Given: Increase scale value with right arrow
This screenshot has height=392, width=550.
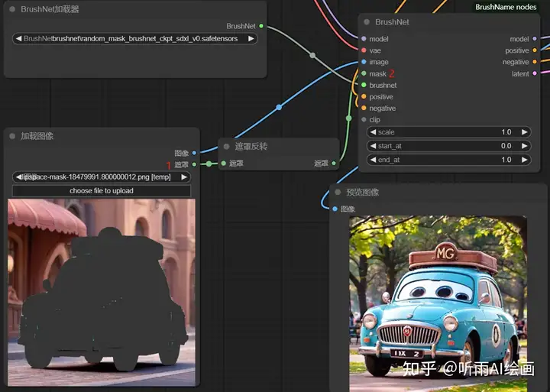Looking at the screenshot, I should (x=524, y=132).
